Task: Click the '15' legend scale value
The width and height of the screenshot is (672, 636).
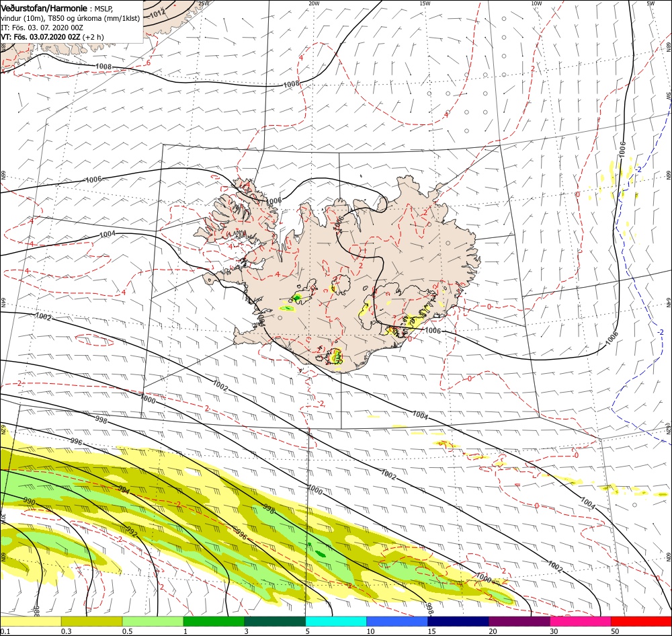Action: coord(431,631)
